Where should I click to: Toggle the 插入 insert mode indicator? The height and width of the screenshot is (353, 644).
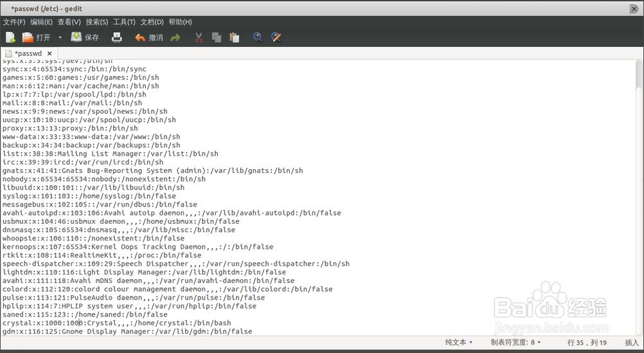632,342
